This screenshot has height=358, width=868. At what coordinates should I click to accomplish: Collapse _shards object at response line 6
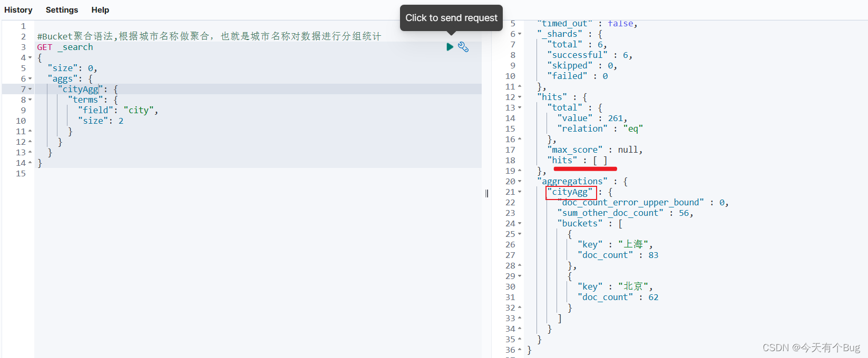click(x=520, y=34)
